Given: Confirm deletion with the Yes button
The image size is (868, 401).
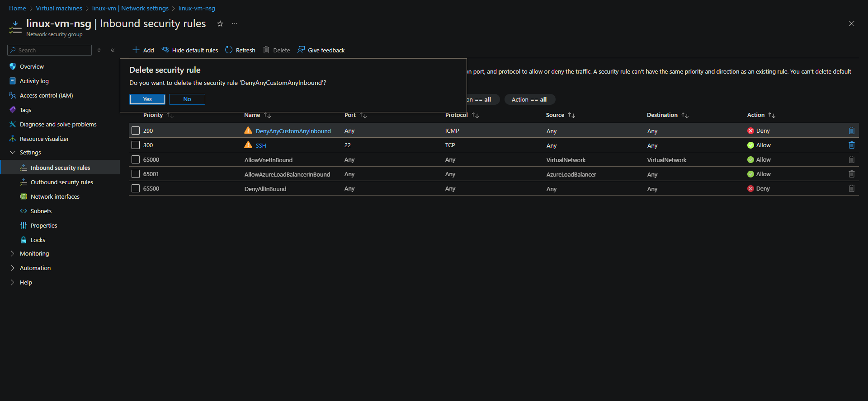Looking at the screenshot, I should (x=147, y=99).
